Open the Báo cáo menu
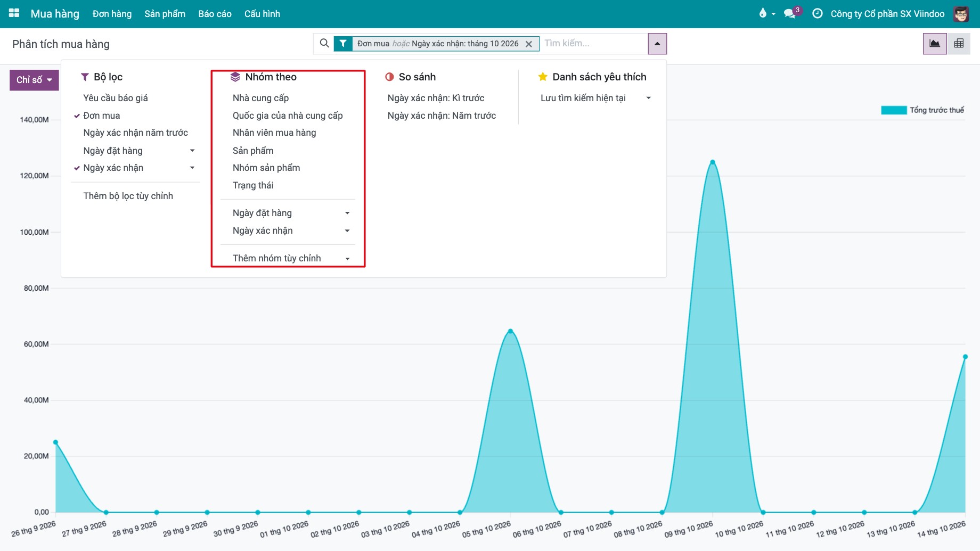 pyautogui.click(x=215, y=14)
